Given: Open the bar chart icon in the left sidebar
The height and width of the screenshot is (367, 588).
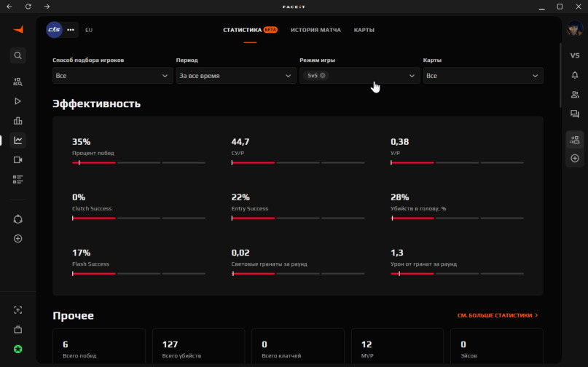Looking at the screenshot, I should click(18, 121).
